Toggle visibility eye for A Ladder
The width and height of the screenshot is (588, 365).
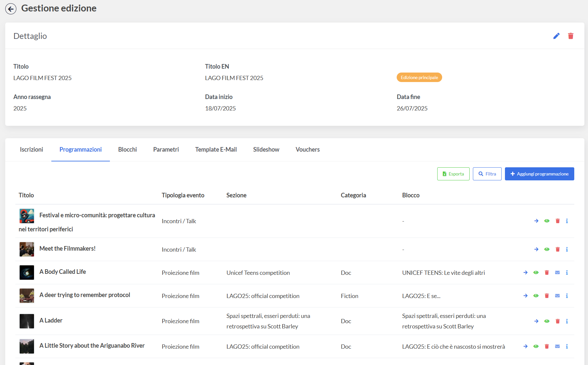click(547, 321)
